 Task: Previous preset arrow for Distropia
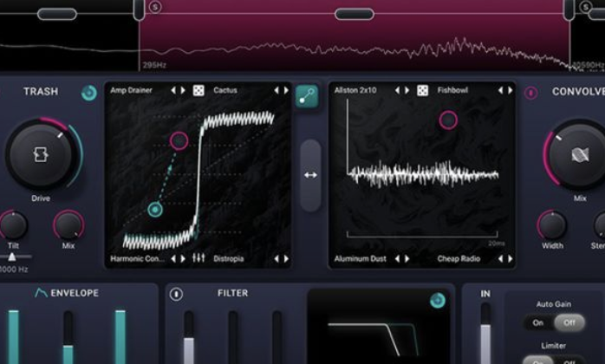pyautogui.click(x=276, y=258)
